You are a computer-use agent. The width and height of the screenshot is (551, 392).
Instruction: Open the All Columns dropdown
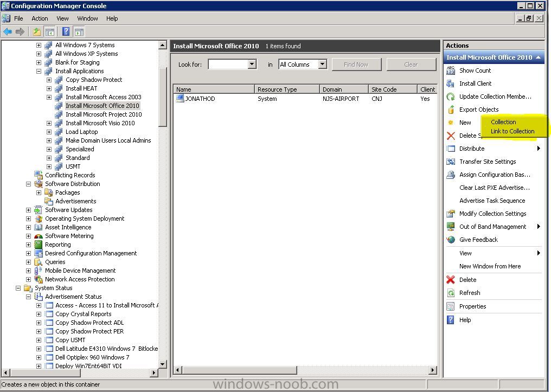[x=322, y=65]
